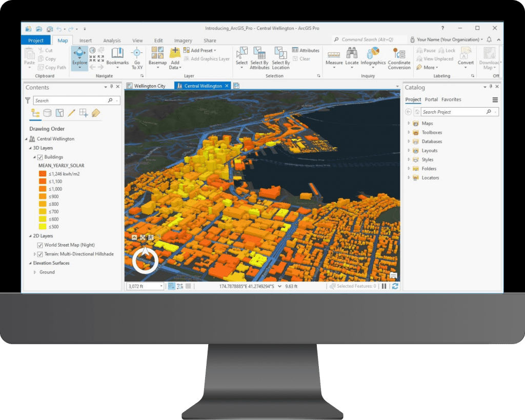Open the map scale dropdown

(161, 286)
